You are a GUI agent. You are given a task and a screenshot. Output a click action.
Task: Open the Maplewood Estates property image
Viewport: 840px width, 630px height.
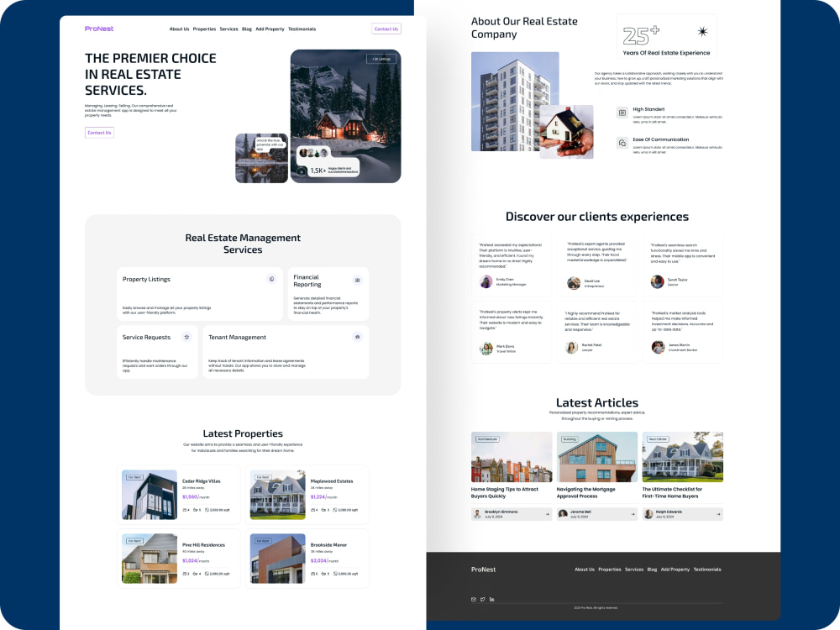pos(277,495)
